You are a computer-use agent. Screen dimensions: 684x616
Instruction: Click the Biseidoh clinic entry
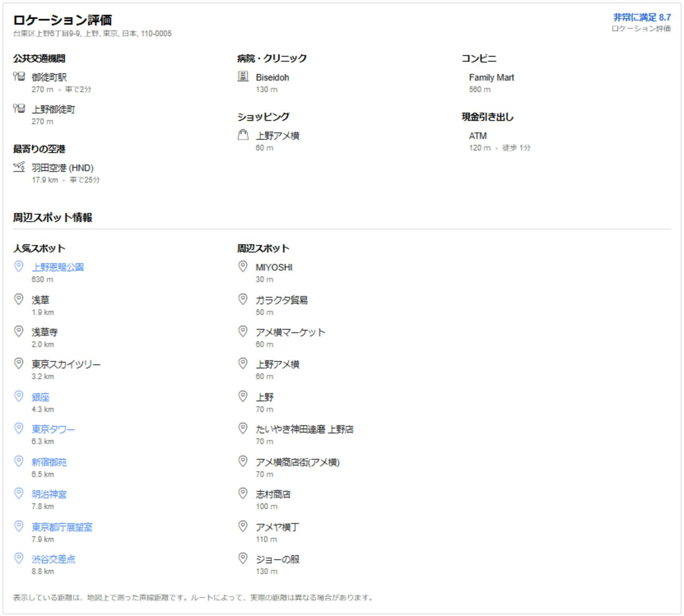click(272, 77)
